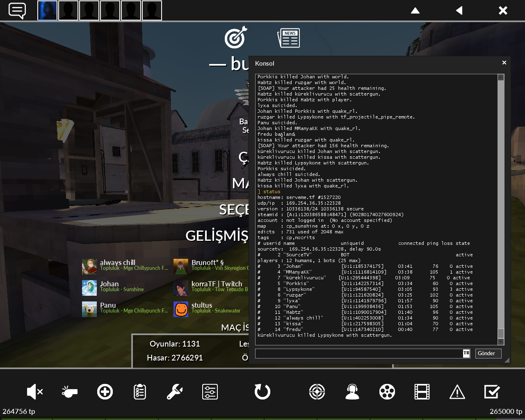Click the crosshair icon in bottom bar

pyautogui.click(x=317, y=392)
